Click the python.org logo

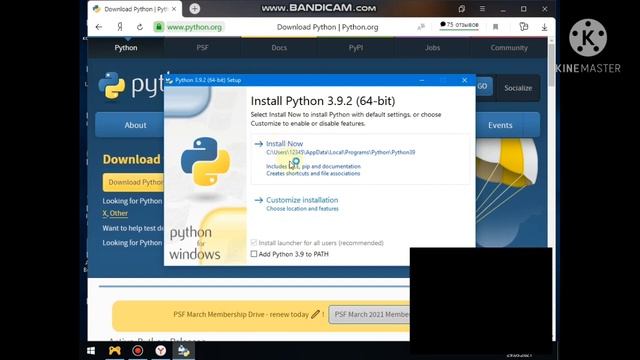point(131,86)
